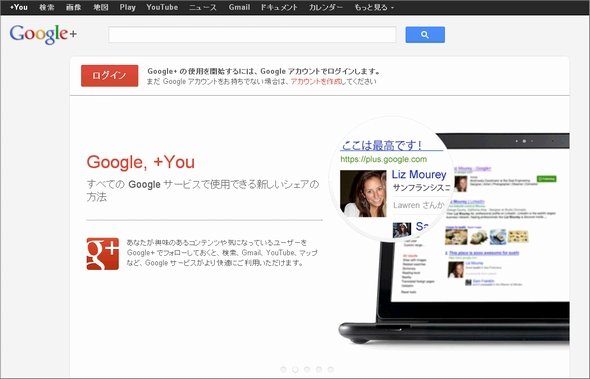This screenshot has width=590, height=379.
Task: Open ニュース in the top bar
Action: pos(203,7)
